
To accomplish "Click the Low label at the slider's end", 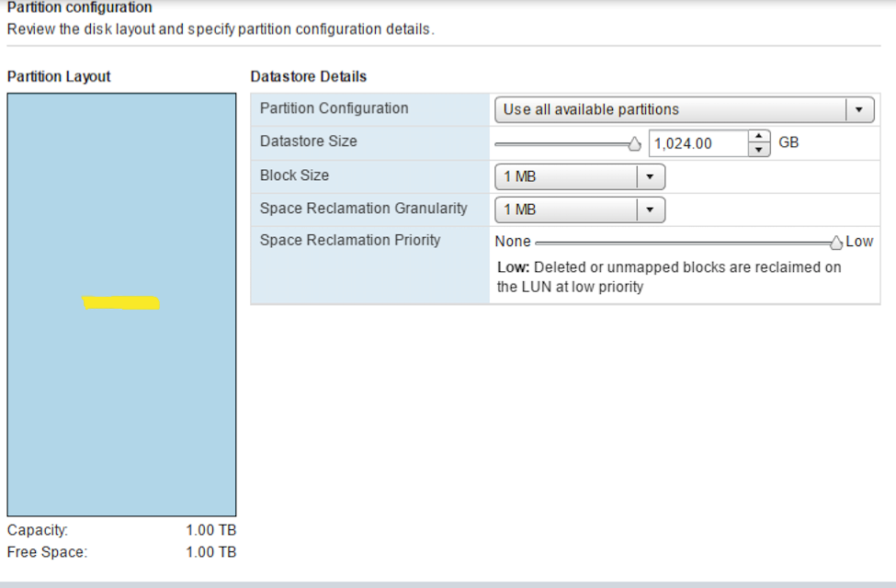I will 859,242.
